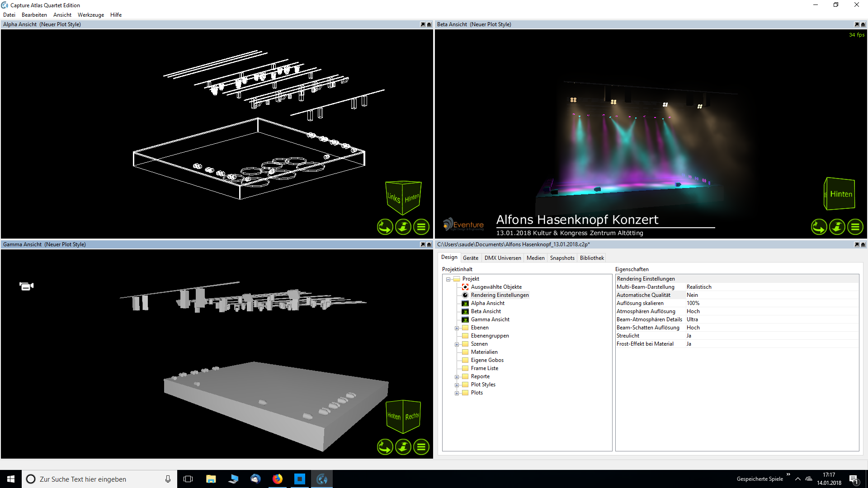Expand the Ebenen folder
868x488 pixels.
click(457, 328)
